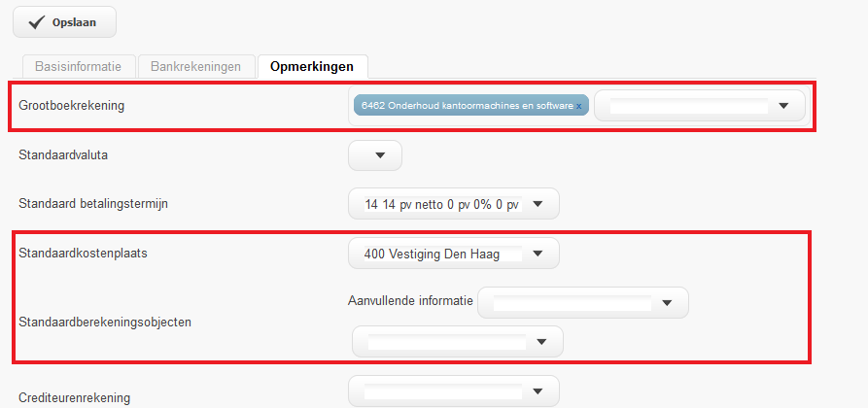Click the '14 14 pv netto' payment term value

(x=441, y=205)
